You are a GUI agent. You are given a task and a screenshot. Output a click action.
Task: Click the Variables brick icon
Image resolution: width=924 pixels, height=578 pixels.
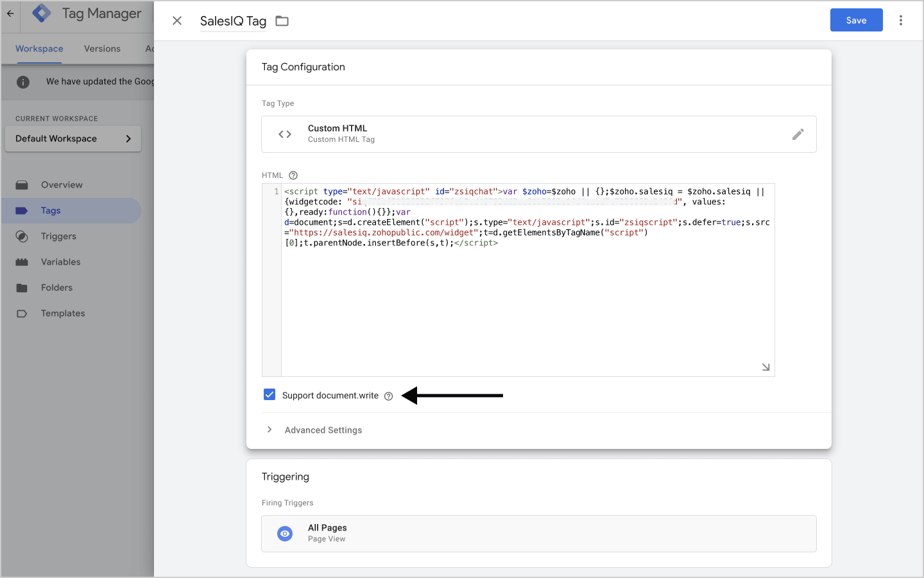[22, 262]
